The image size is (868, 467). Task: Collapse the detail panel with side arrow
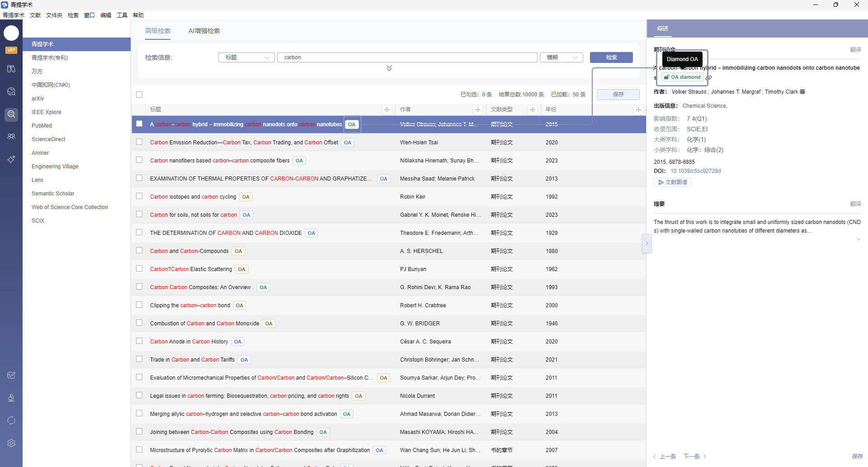pos(647,243)
